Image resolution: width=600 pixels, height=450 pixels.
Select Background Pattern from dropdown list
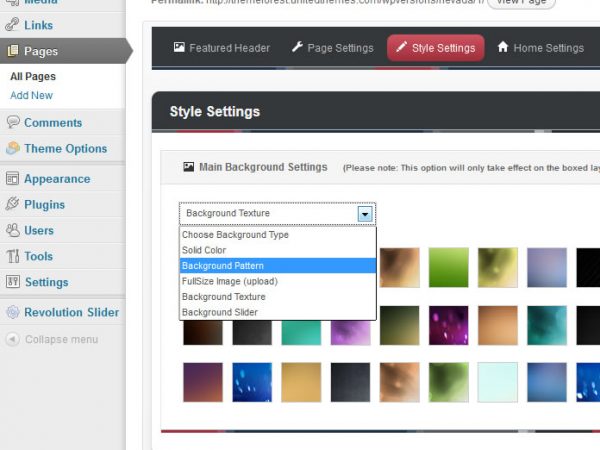pos(277,266)
